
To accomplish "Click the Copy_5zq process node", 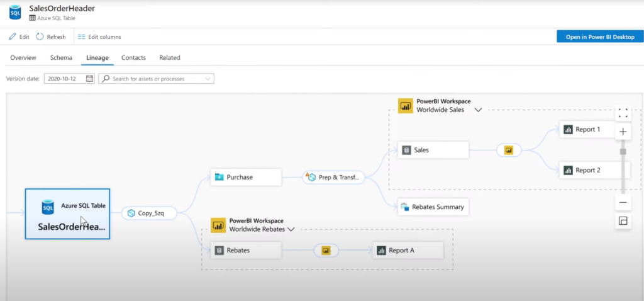I will (x=150, y=213).
